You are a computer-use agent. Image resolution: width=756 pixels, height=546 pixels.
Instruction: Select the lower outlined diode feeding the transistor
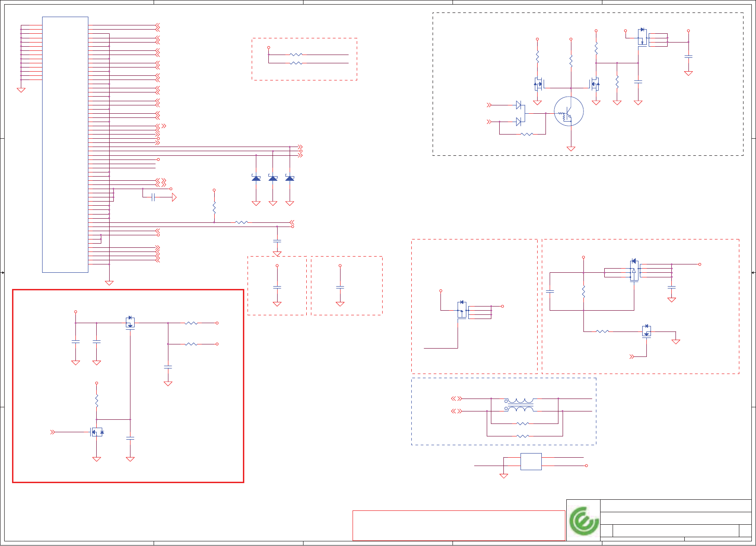(x=519, y=122)
